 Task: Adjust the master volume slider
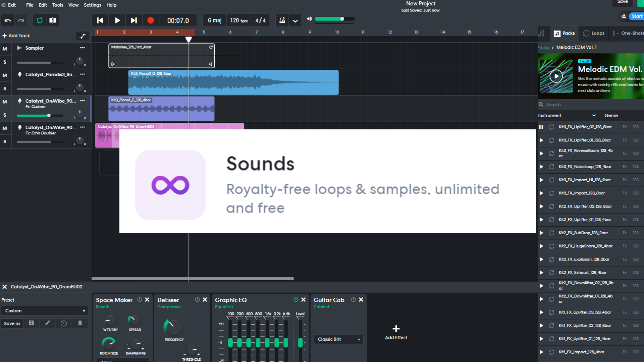coord(334,19)
